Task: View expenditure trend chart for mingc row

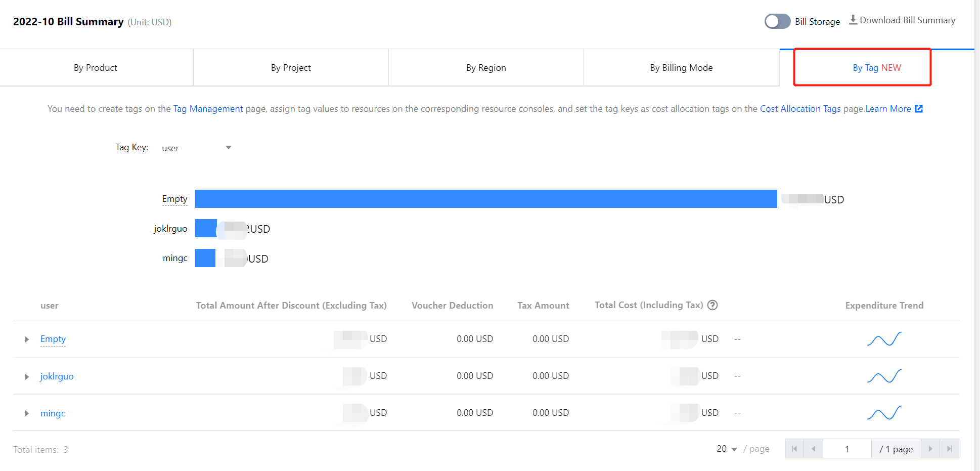Action: (x=884, y=413)
